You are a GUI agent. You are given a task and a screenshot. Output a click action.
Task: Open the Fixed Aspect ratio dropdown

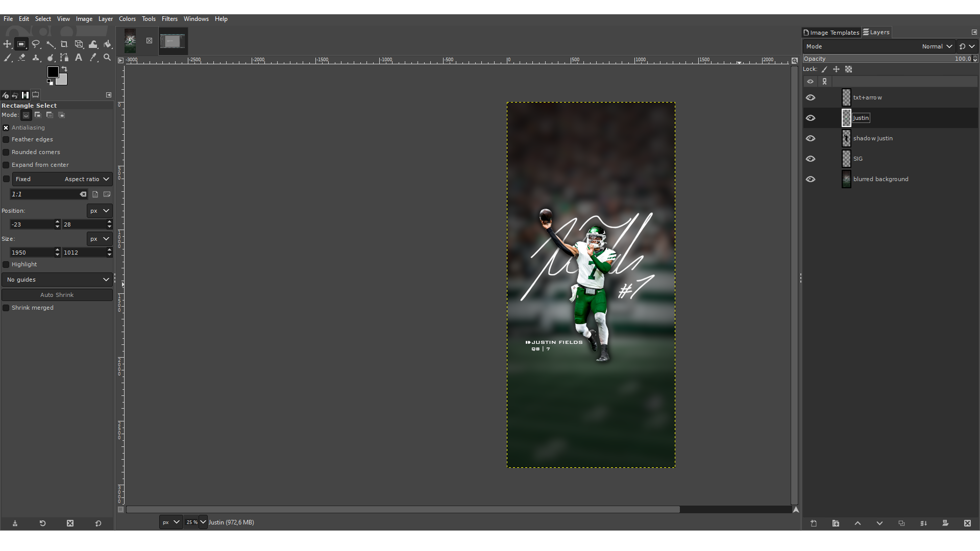click(x=62, y=179)
